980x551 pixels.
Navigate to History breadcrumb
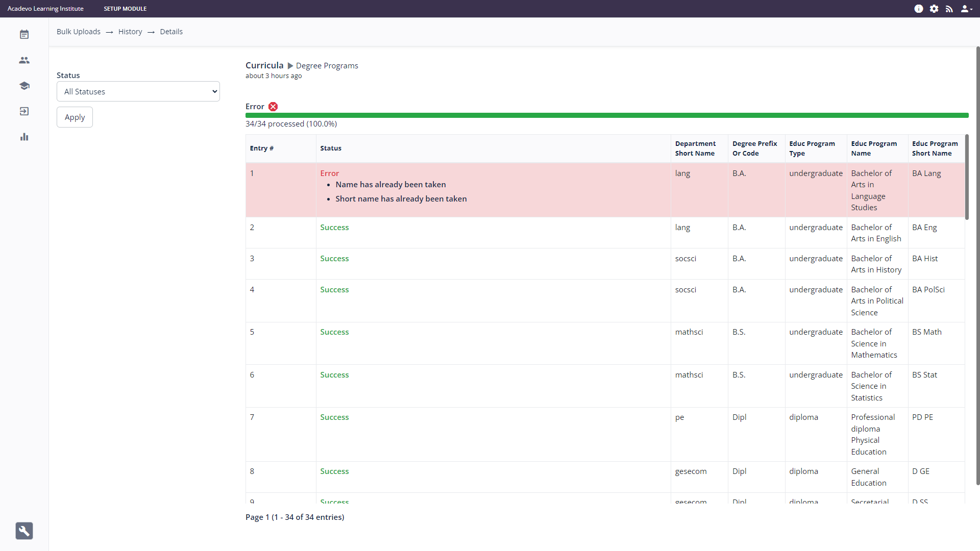[130, 32]
